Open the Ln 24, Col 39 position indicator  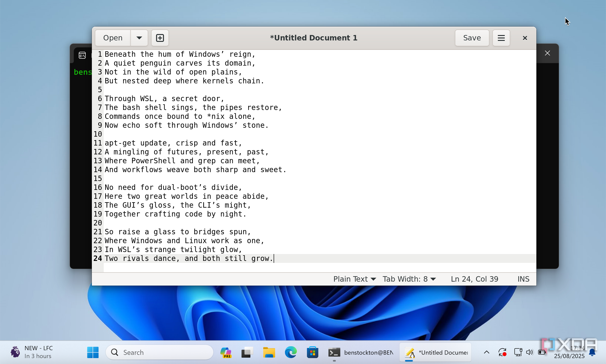pyautogui.click(x=474, y=279)
